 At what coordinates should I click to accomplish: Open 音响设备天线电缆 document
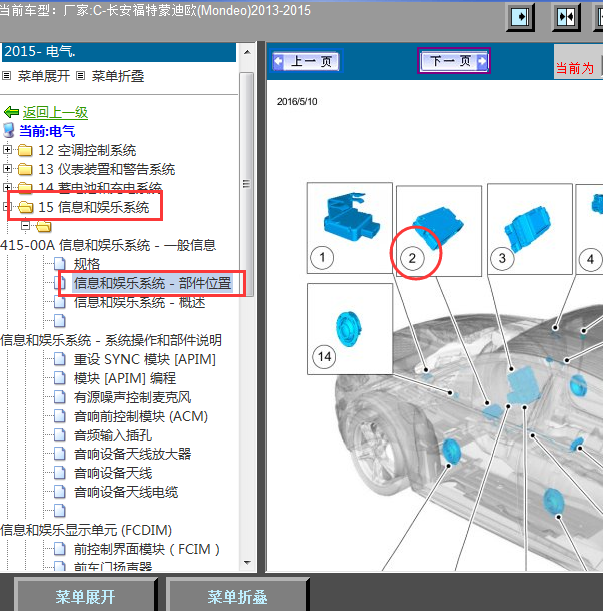[x=126, y=492]
